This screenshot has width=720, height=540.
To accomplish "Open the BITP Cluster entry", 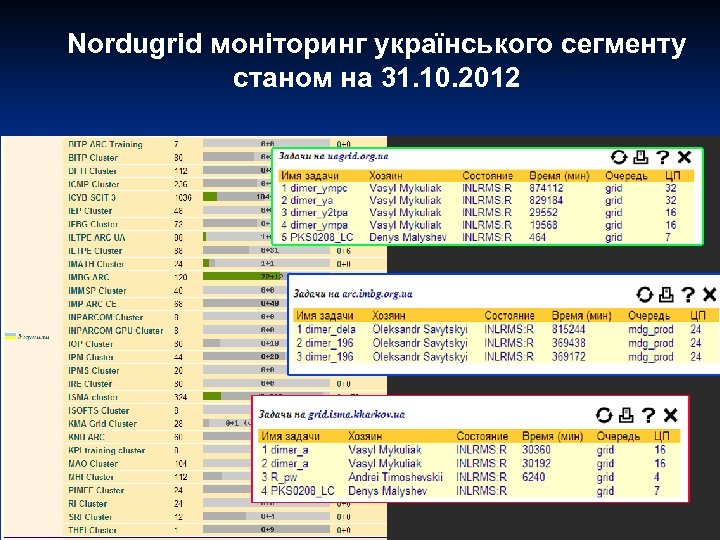I will click(x=93, y=158).
